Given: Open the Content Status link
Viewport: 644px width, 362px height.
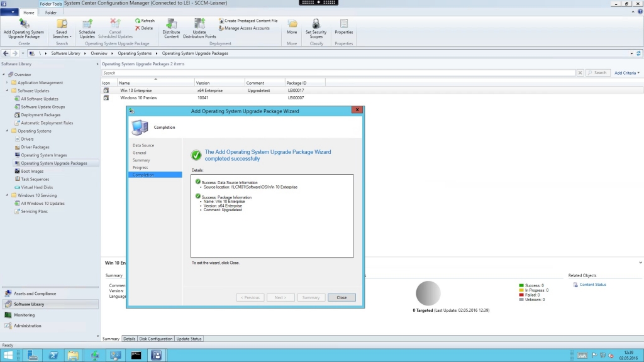Looking at the screenshot, I should (x=592, y=285).
